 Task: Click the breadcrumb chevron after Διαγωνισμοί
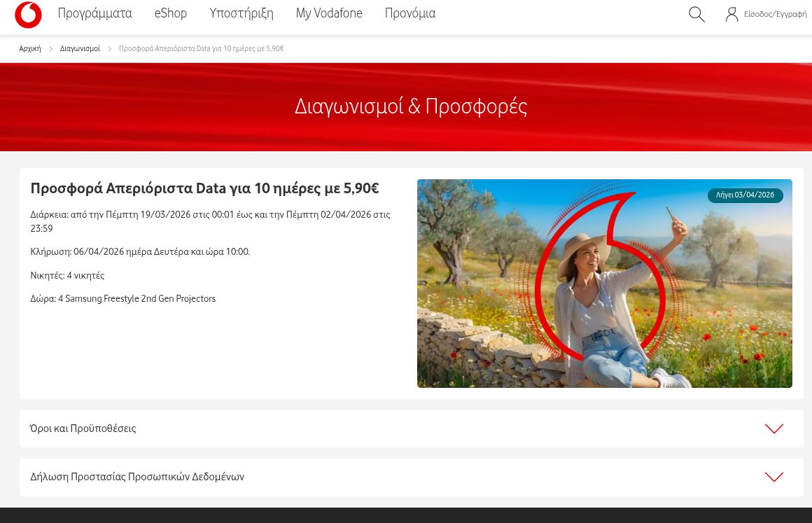(x=110, y=49)
